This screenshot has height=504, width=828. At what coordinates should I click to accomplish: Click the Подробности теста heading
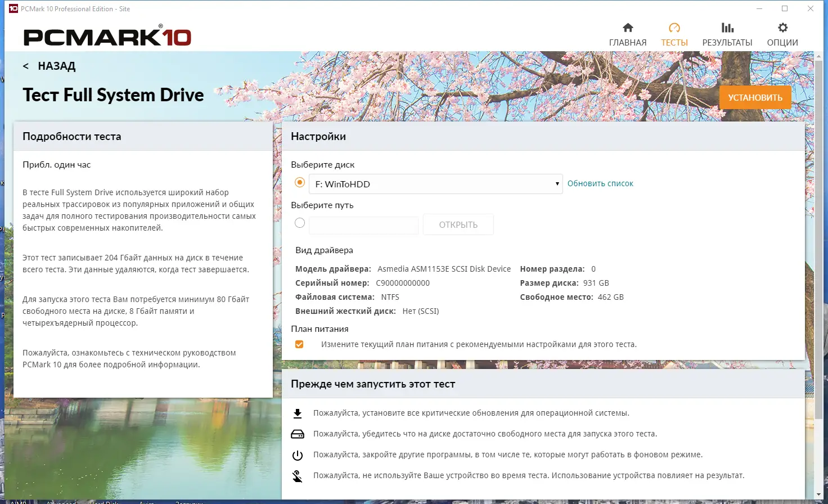[71, 136]
